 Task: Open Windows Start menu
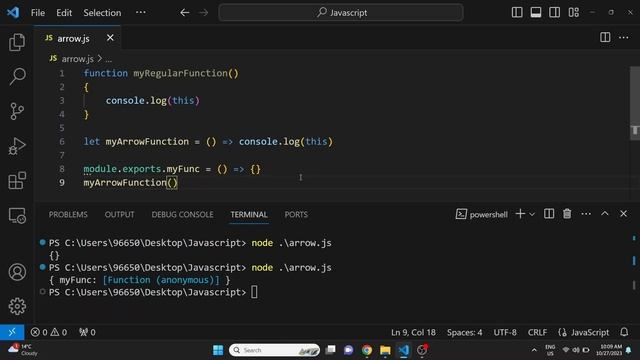pyautogui.click(x=218, y=350)
